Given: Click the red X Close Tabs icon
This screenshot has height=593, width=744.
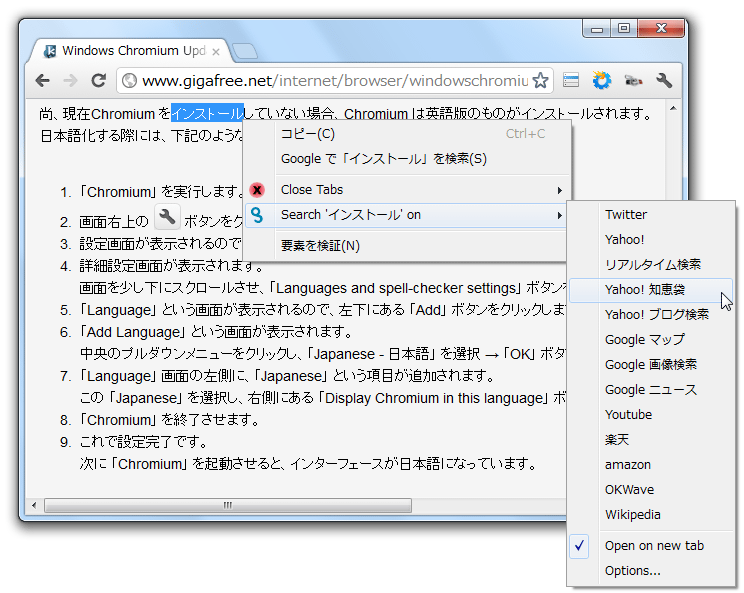Looking at the screenshot, I should (x=257, y=190).
